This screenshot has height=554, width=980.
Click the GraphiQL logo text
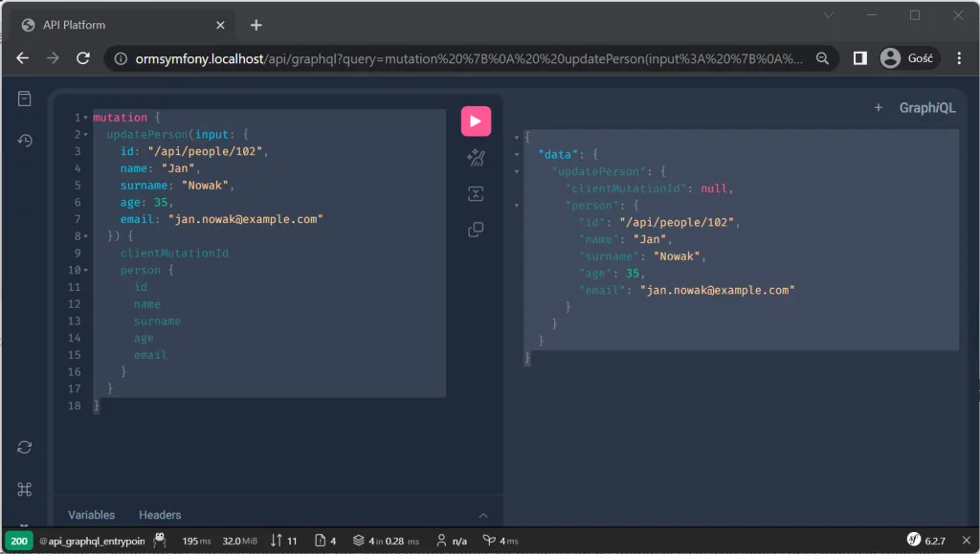click(927, 107)
